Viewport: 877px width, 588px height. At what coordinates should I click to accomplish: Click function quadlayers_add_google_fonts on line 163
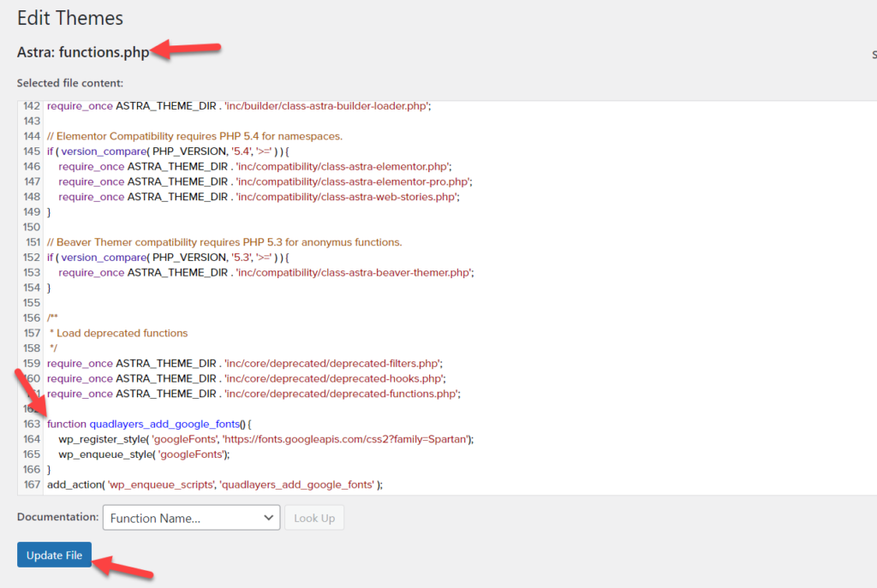149,424
